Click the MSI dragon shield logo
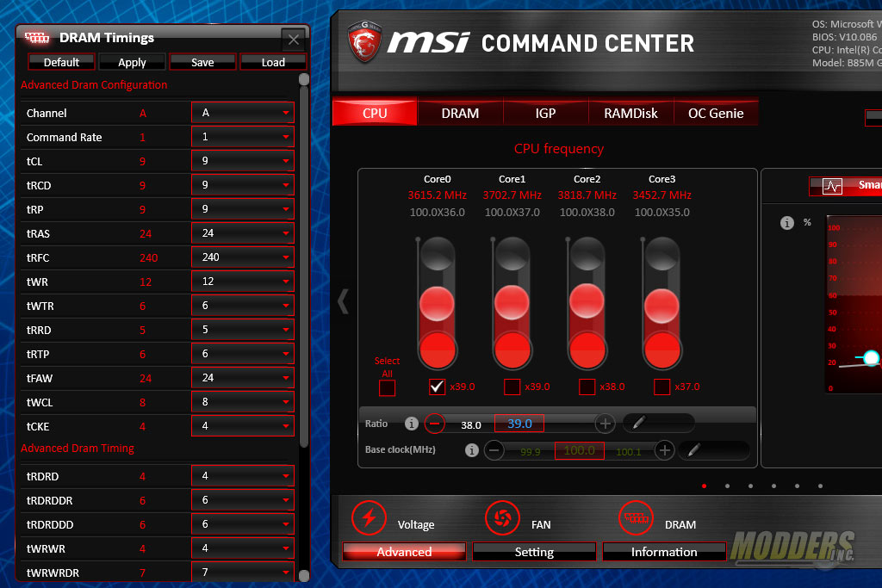The width and height of the screenshot is (882, 588). (365, 40)
